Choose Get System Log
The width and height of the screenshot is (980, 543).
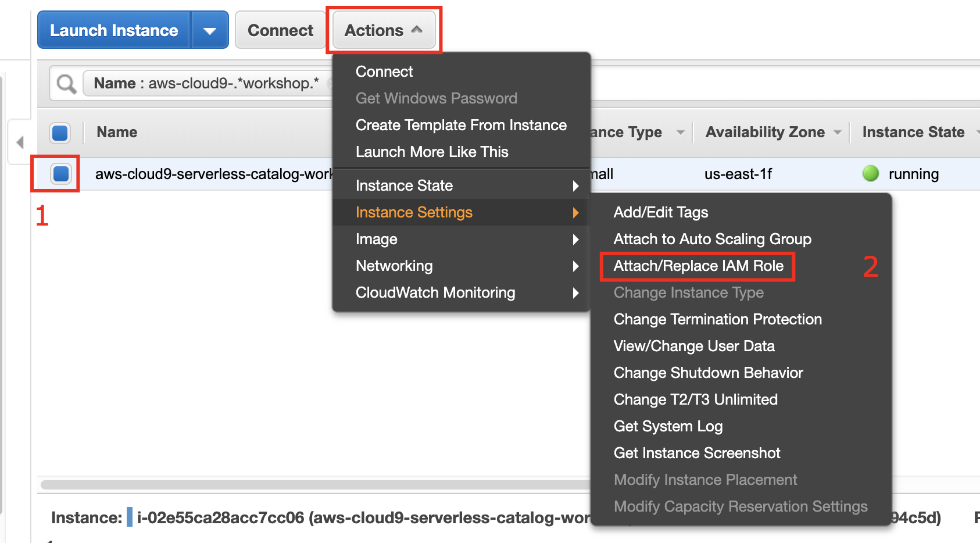(668, 426)
